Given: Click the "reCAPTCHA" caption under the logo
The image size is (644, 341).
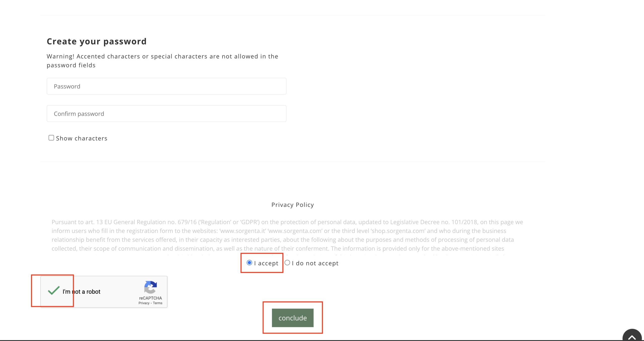Looking at the screenshot, I should tap(150, 298).
